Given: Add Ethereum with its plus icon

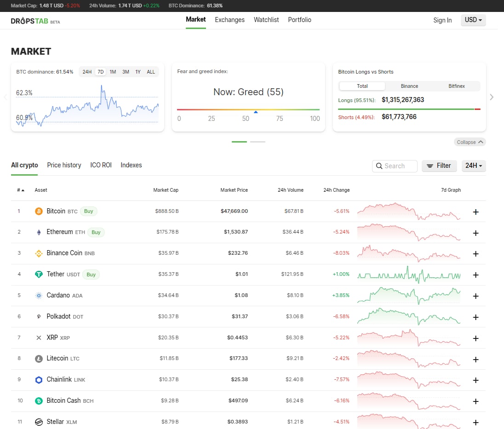Looking at the screenshot, I should 475,233.
